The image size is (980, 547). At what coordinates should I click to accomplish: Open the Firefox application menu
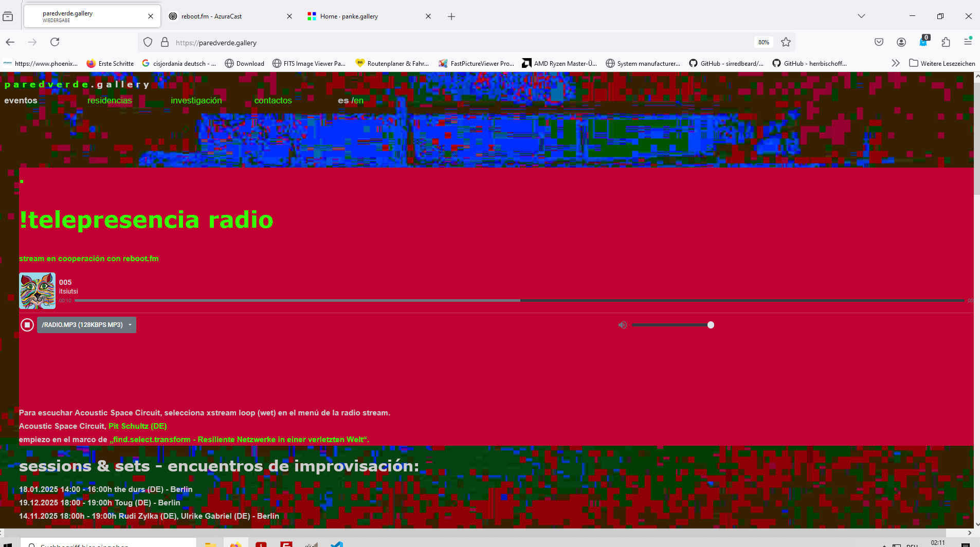[968, 42]
